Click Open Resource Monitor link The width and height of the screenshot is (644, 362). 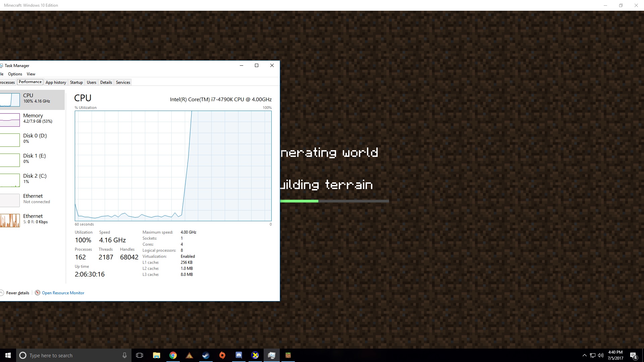pos(63,293)
